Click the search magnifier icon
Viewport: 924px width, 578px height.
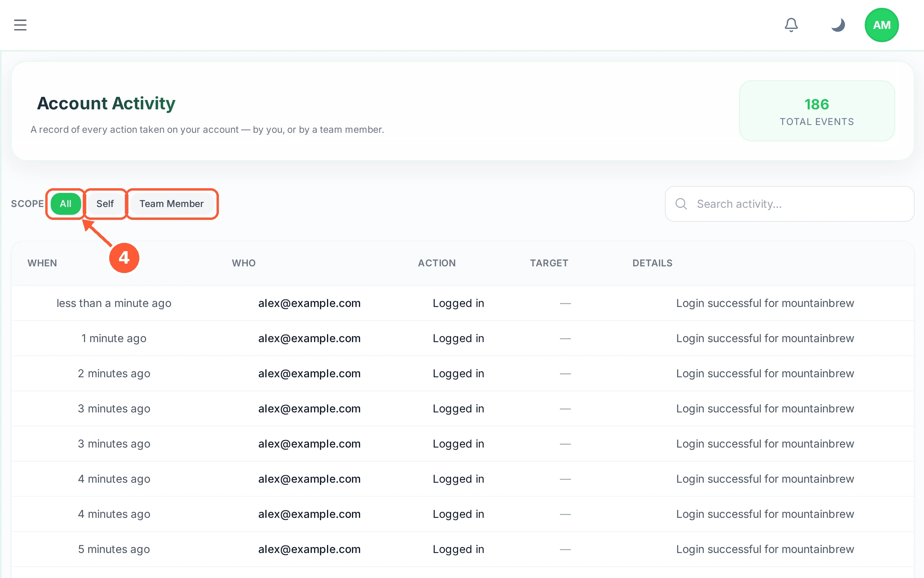point(681,204)
